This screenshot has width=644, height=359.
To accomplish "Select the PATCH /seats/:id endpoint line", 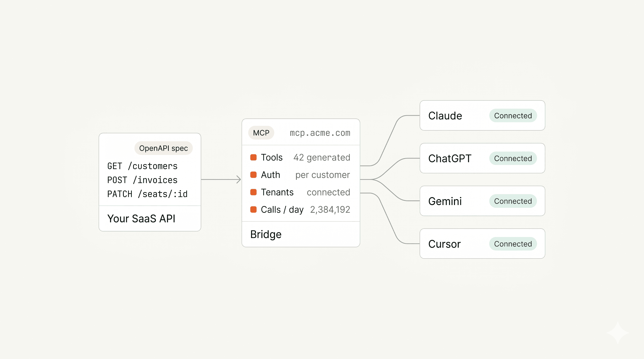I will 147,194.
